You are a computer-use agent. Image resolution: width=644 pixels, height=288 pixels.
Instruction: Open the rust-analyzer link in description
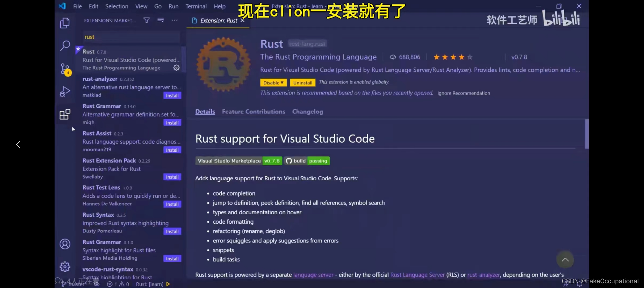[483, 275]
